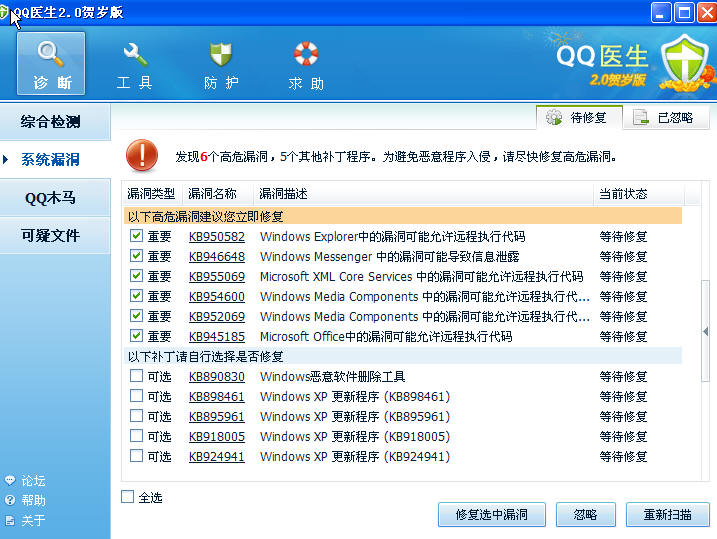Image resolution: width=717 pixels, height=539 pixels.
Task: Select 综合检测 in the sidebar
Action: click(x=55, y=122)
